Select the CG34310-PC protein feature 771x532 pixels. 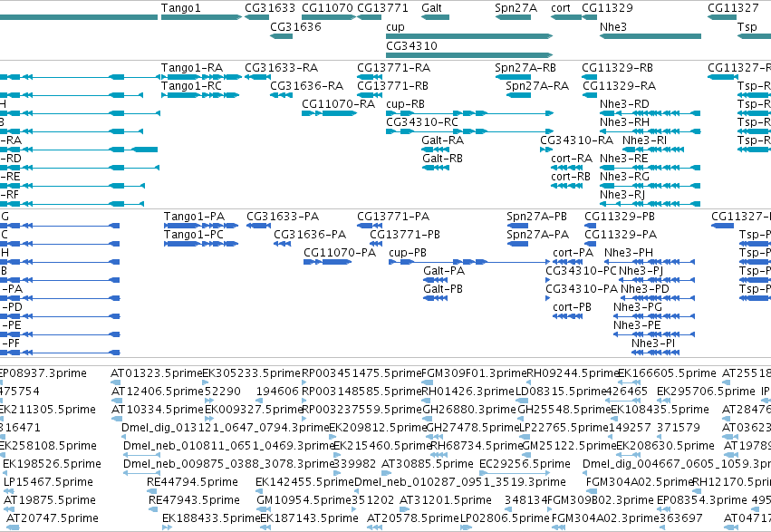pos(548,280)
